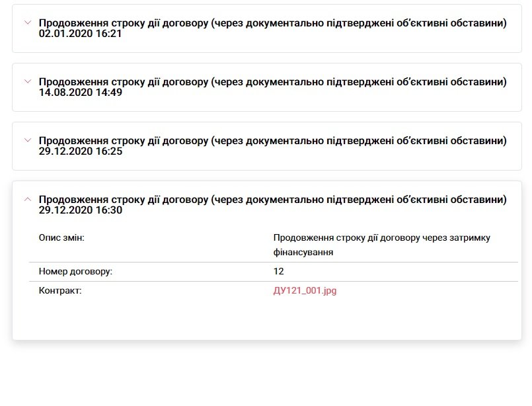The width and height of the screenshot is (532, 406).
Task: Click the date 02.01.2020 16:21
Action: coord(80,34)
